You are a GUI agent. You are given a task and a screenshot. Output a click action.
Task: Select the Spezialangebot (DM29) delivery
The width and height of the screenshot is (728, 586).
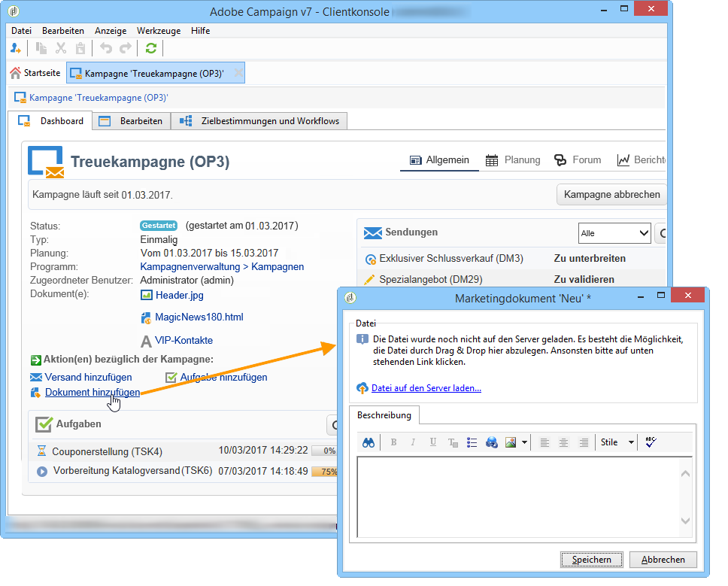click(x=431, y=280)
